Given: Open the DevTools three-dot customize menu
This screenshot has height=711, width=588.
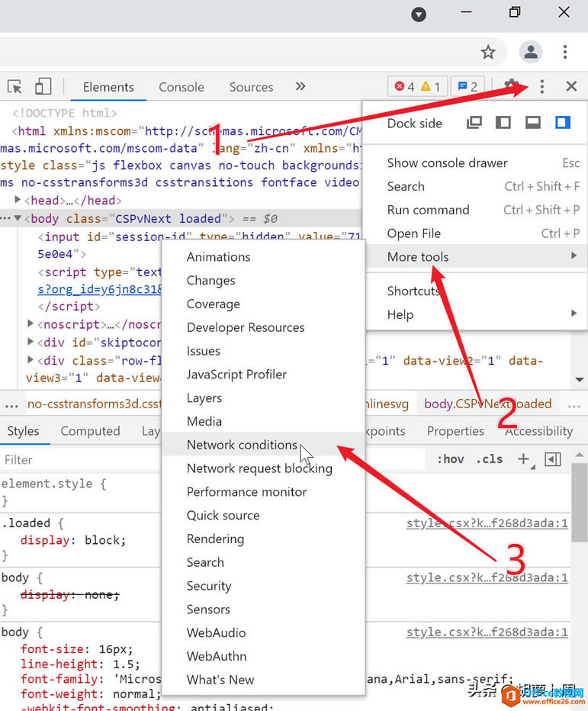Looking at the screenshot, I should point(541,86).
